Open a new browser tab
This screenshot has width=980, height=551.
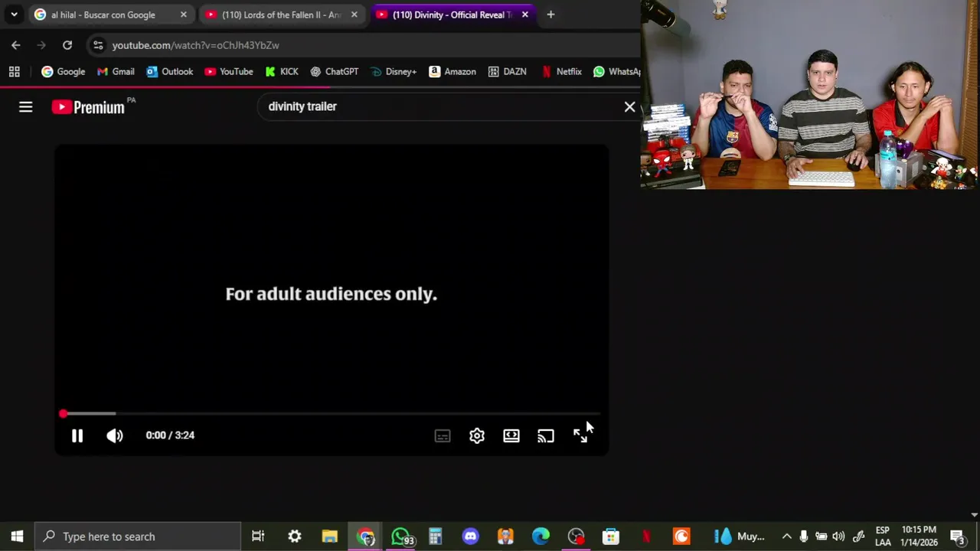pos(550,15)
